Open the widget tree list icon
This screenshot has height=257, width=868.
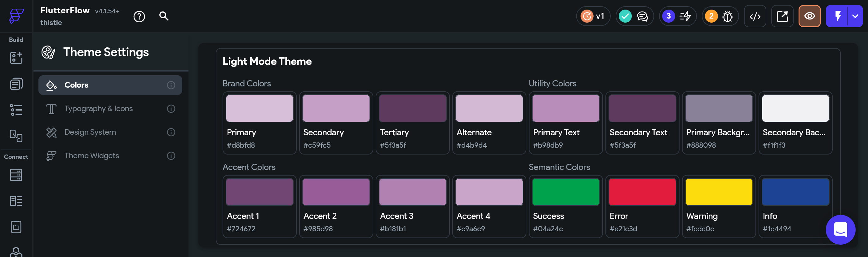pyautogui.click(x=16, y=110)
